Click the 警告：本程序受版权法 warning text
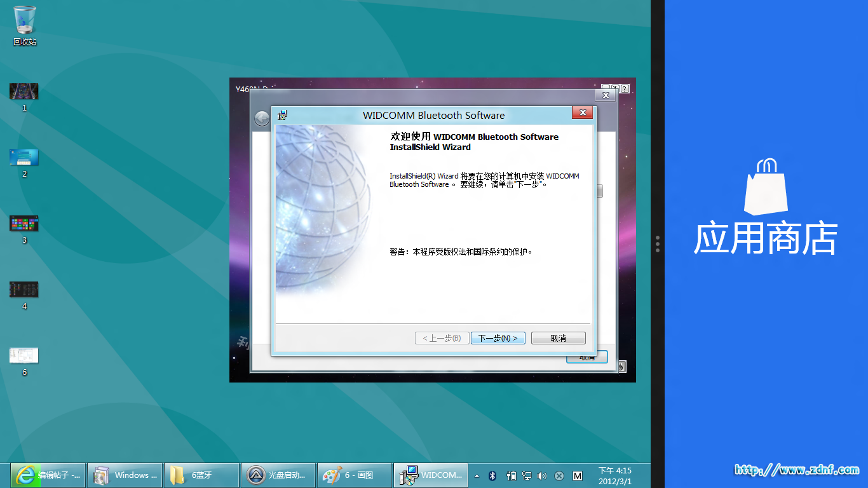The height and width of the screenshot is (488, 868). click(461, 252)
